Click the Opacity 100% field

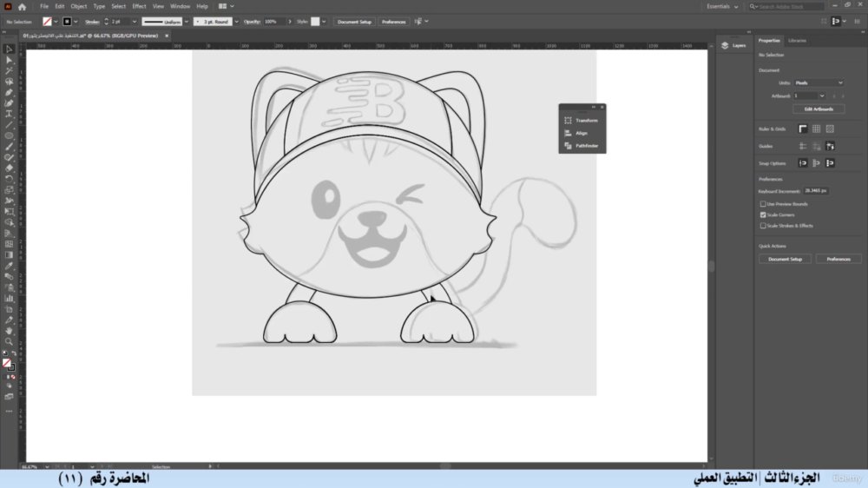[x=273, y=22]
